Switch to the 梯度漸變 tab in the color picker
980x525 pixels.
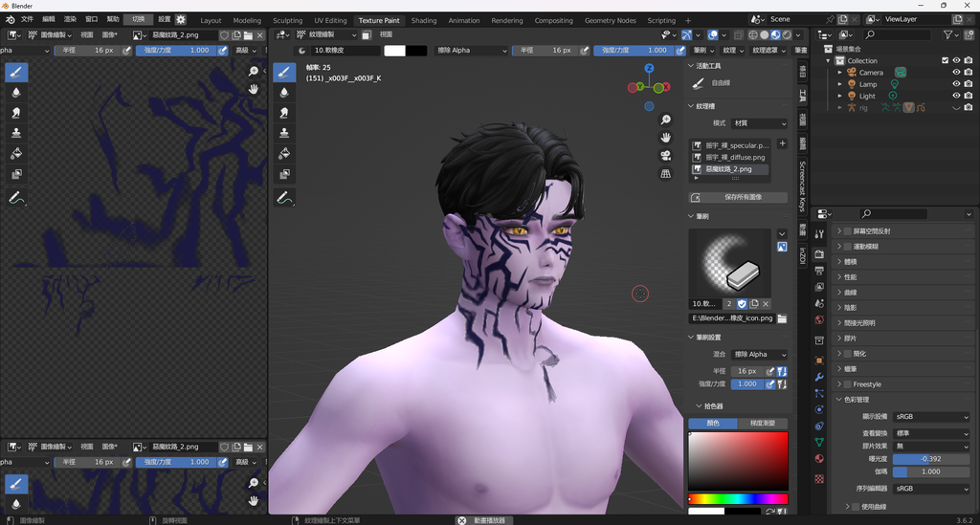click(763, 424)
